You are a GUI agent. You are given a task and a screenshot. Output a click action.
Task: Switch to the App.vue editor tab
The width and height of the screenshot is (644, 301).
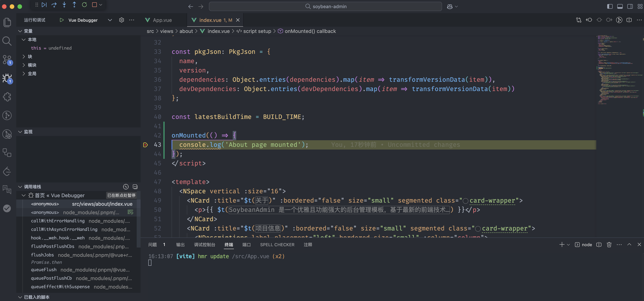pyautogui.click(x=162, y=20)
